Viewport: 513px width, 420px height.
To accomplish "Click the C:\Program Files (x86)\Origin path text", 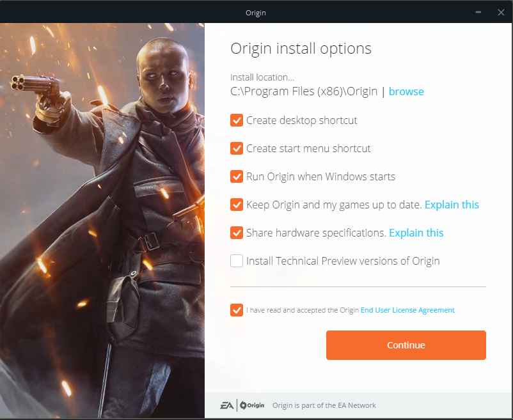I will [304, 91].
